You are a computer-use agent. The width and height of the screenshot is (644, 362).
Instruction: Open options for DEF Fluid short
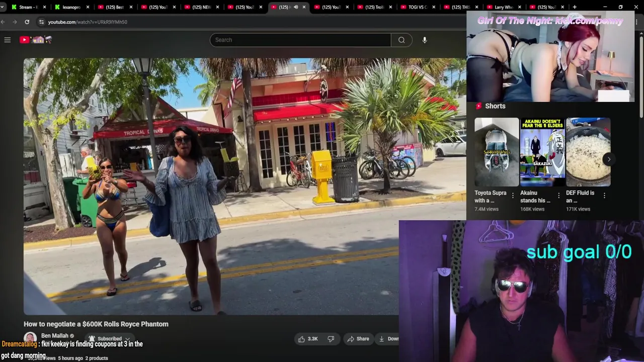click(604, 195)
